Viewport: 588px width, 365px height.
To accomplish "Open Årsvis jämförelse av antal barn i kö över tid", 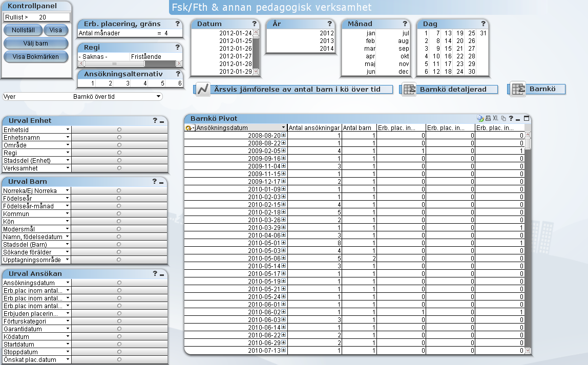I will click(x=297, y=89).
